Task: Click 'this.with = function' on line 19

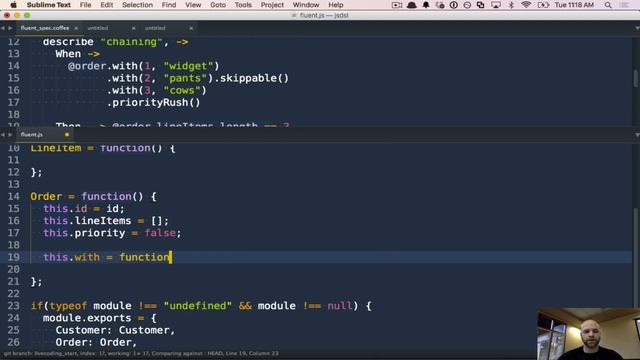Action: pyautogui.click(x=107, y=257)
